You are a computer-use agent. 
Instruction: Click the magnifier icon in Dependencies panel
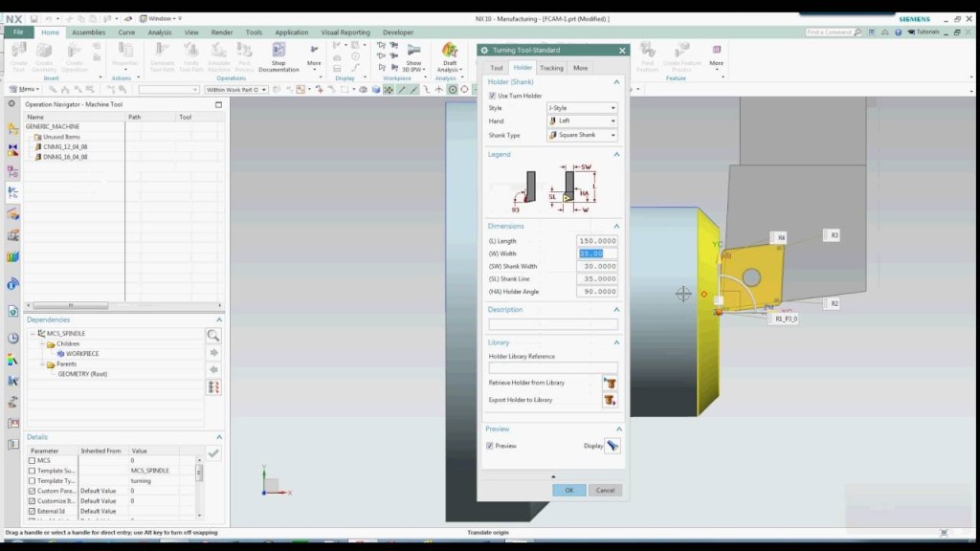(213, 336)
